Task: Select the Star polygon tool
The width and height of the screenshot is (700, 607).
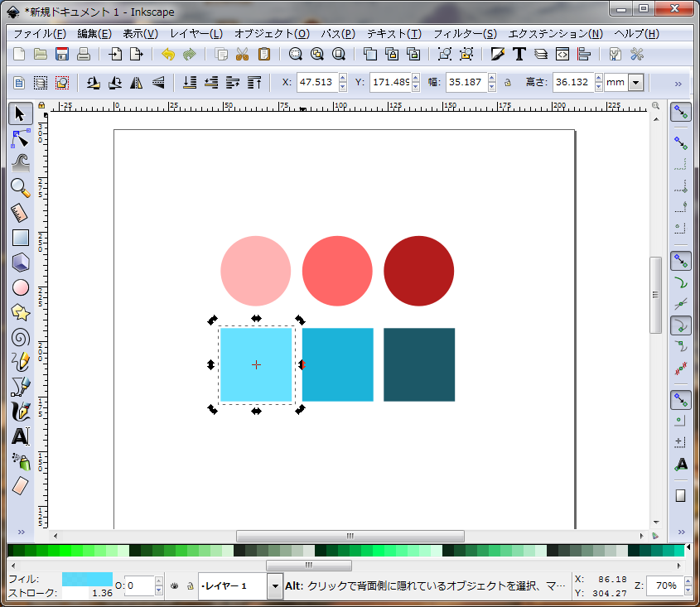Action: (20, 312)
